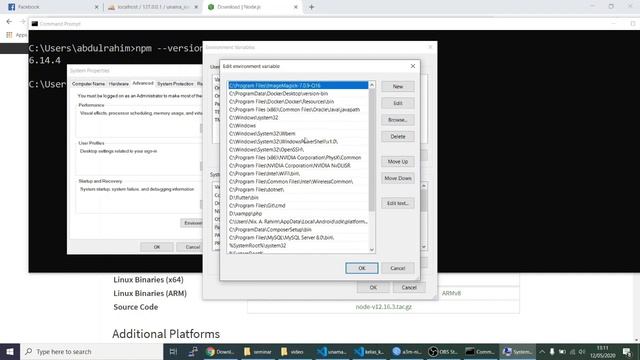
Task: Switch to the Facebook browser tab
Action: 53,7
